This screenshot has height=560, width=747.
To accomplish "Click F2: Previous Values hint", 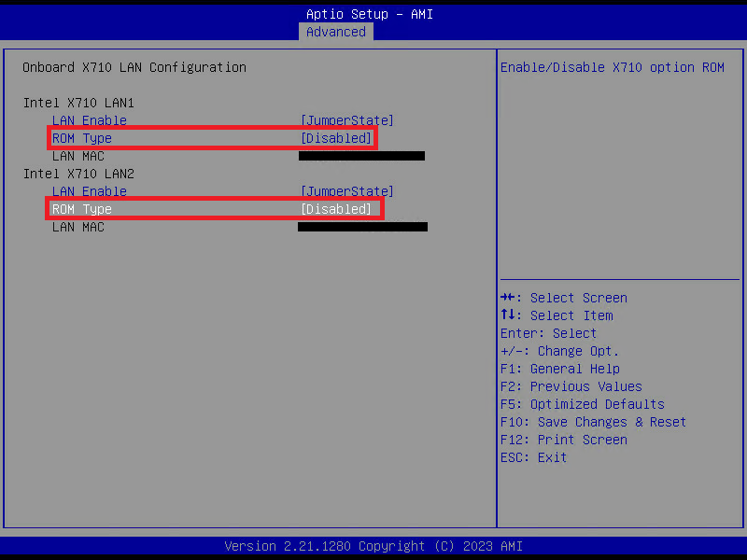I will tap(571, 386).
